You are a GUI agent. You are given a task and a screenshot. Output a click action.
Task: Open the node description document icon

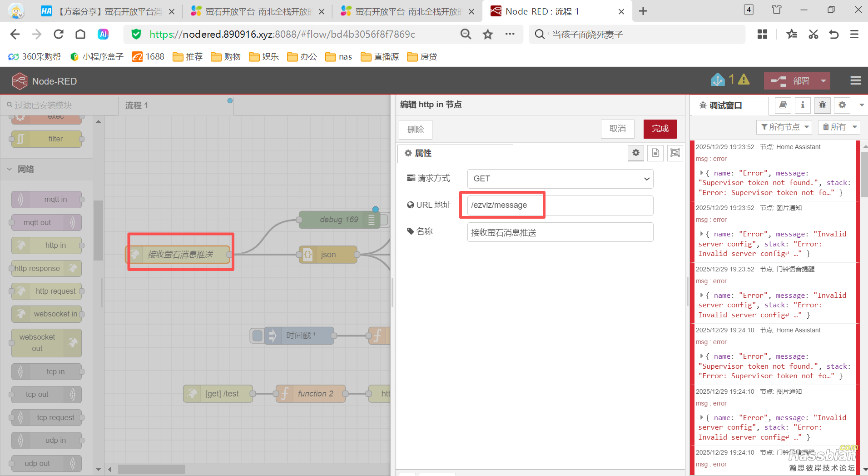[655, 153]
